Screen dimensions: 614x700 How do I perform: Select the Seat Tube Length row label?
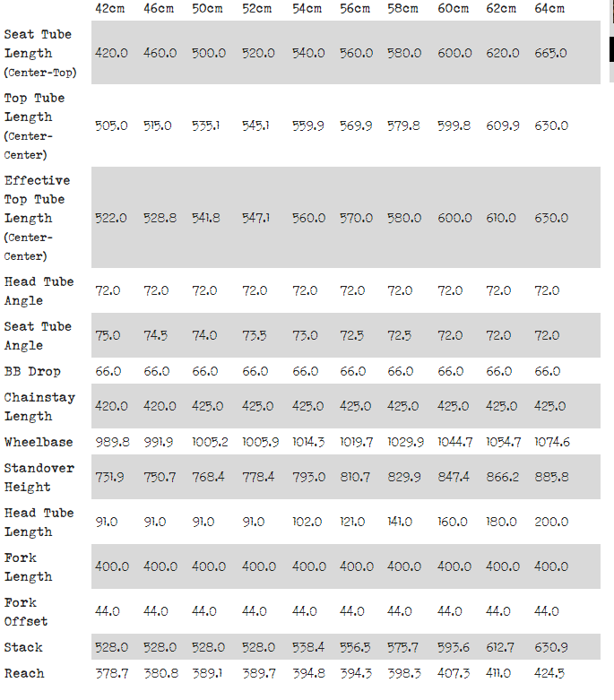click(x=40, y=53)
